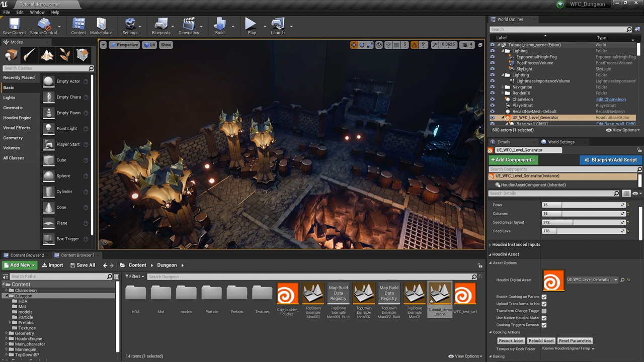Open the Edit menu
Image resolution: width=644 pixels, height=362 pixels.
[x=20, y=12]
